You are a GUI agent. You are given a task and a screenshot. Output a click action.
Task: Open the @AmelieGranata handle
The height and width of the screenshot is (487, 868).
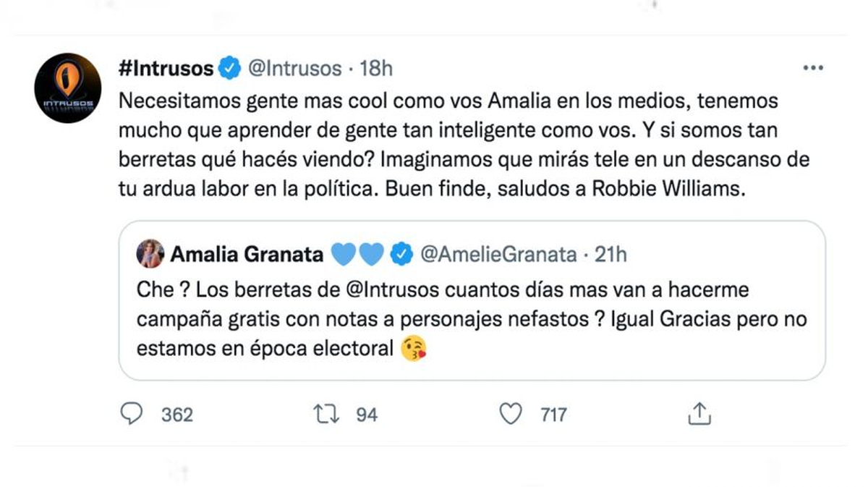point(498,254)
